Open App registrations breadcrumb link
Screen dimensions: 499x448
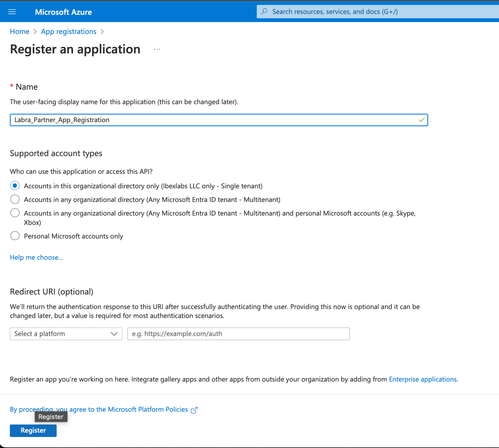coord(69,31)
